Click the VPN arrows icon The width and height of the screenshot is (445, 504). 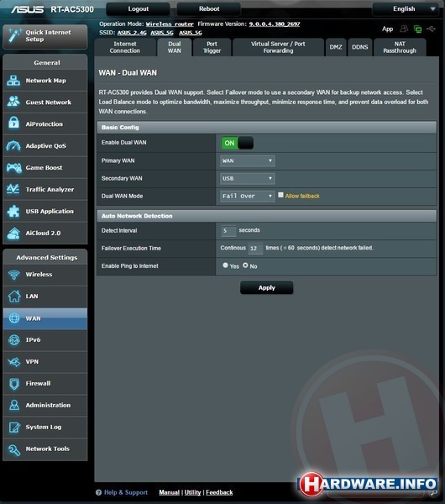coord(14,361)
